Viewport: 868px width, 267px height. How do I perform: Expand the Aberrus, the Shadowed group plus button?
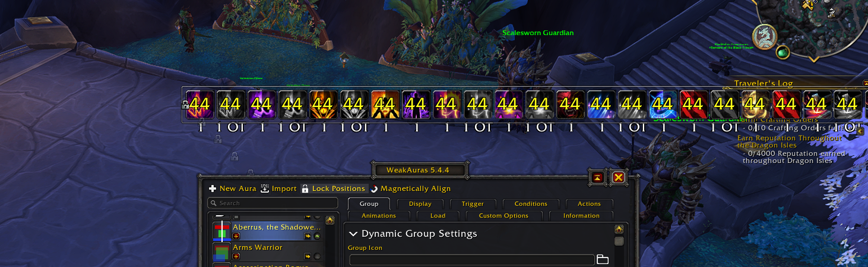click(236, 236)
